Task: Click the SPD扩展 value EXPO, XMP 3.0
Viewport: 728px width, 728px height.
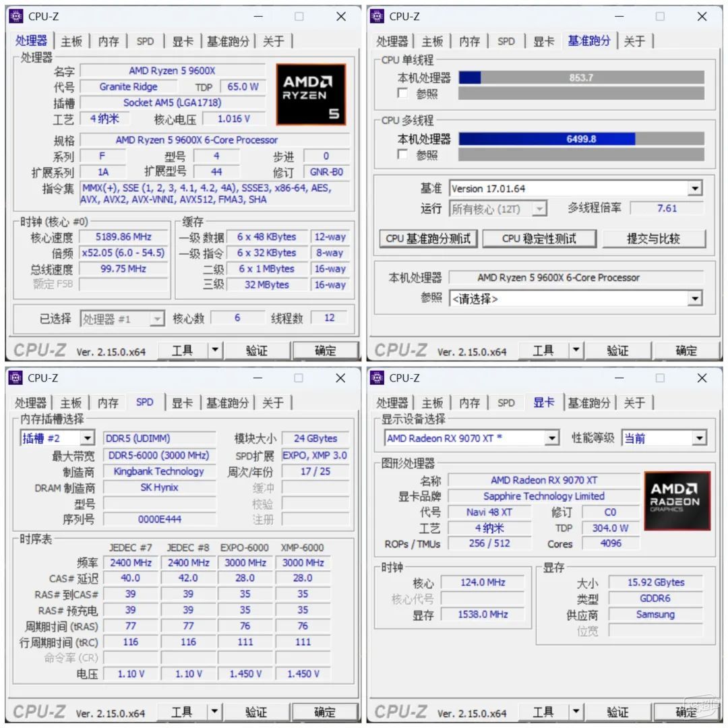Action: (x=315, y=456)
